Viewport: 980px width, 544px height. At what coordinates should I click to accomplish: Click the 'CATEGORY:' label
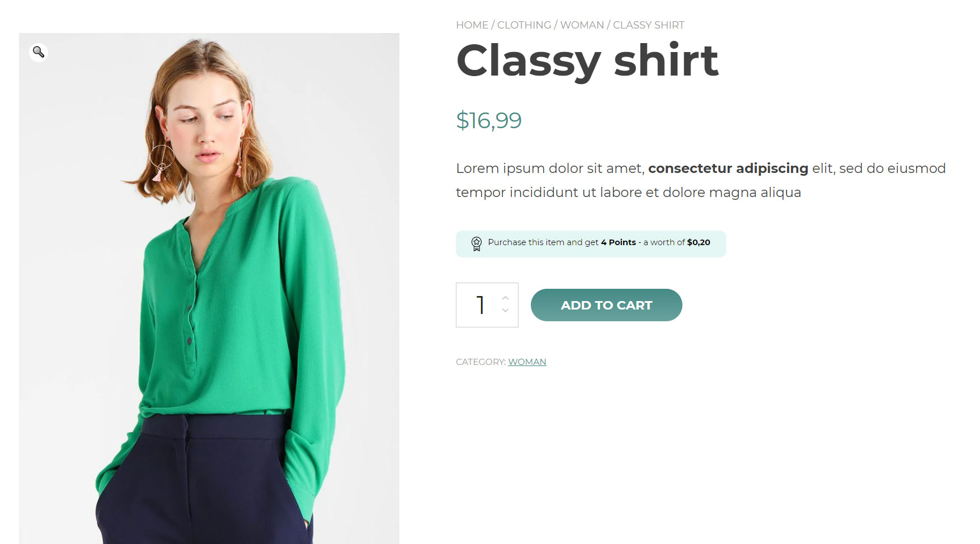pos(480,362)
